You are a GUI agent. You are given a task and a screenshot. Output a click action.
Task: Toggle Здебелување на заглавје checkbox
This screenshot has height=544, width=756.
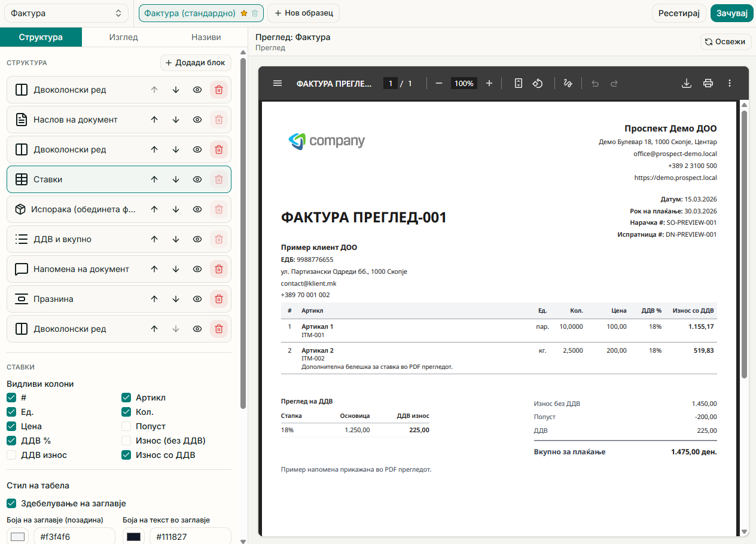11,503
